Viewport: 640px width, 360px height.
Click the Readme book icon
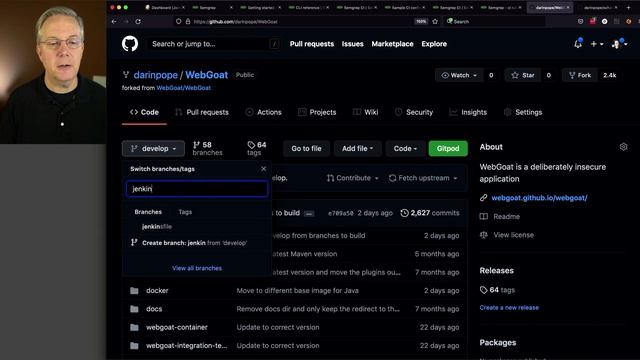tap(484, 217)
